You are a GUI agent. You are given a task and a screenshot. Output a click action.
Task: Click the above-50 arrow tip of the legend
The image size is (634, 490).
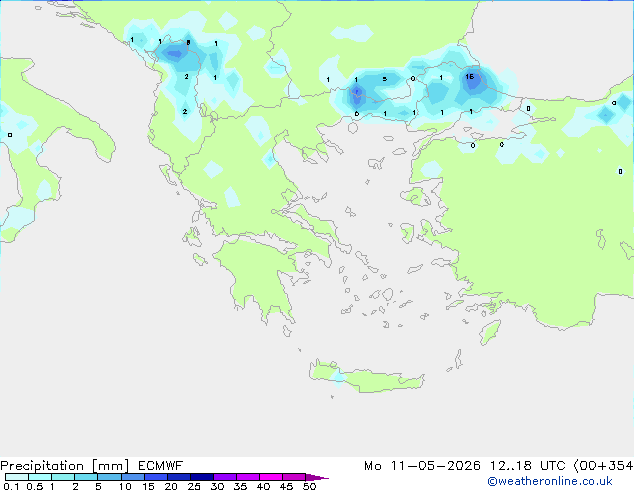(x=317, y=477)
